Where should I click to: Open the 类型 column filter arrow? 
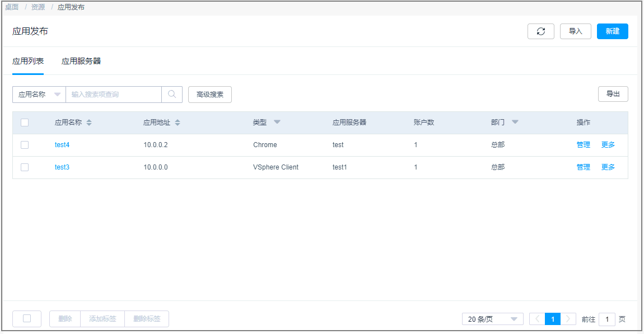click(277, 122)
